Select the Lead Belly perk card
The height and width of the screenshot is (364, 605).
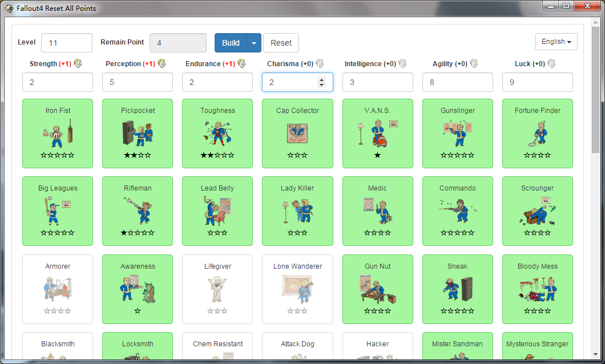[217, 211]
